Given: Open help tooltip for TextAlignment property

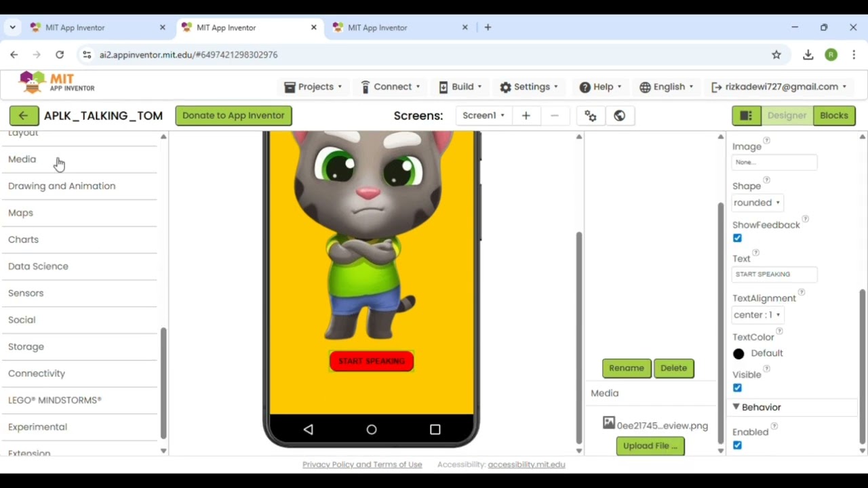Looking at the screenshot, I should pos(802,292).
